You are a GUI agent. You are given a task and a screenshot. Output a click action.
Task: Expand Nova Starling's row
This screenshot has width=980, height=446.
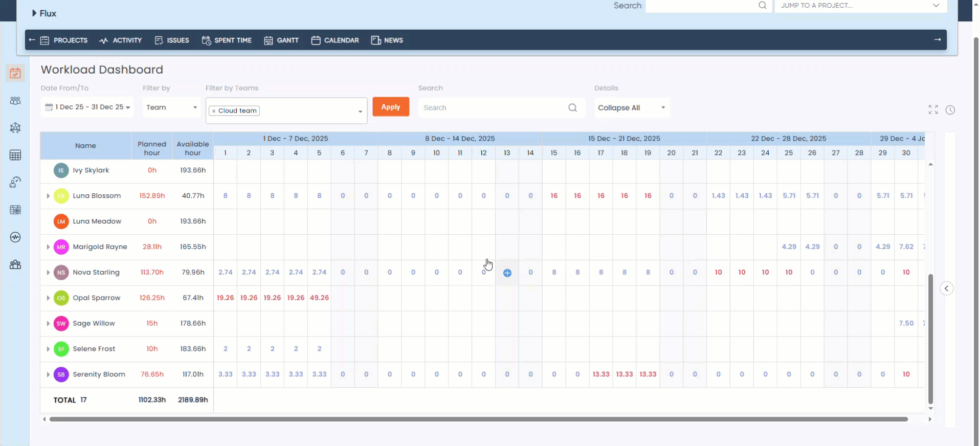pos(48,273)
